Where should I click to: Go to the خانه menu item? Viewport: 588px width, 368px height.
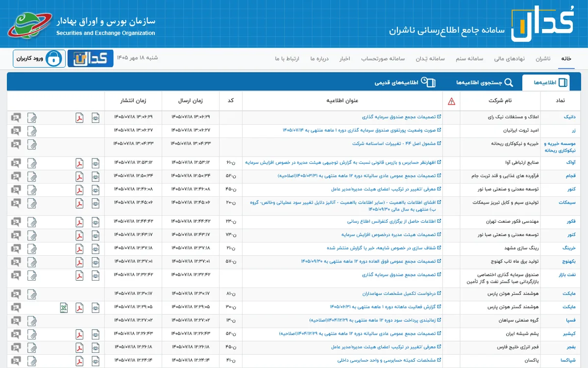tap(566, 59)
